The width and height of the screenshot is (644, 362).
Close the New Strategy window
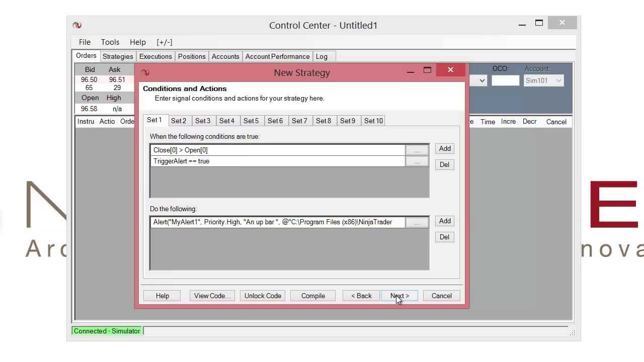point(450,70)
